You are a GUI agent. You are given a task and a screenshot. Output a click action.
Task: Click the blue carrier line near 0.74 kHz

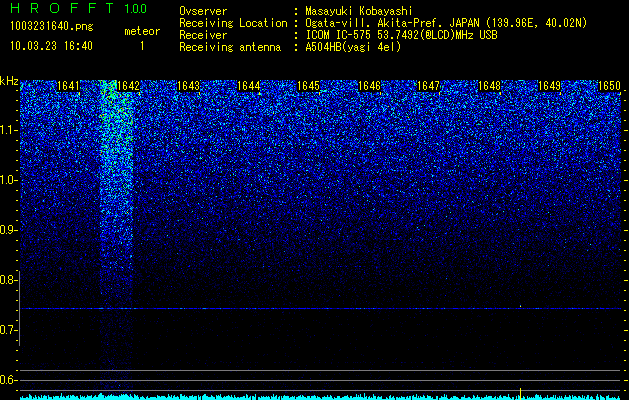point(320,309)
